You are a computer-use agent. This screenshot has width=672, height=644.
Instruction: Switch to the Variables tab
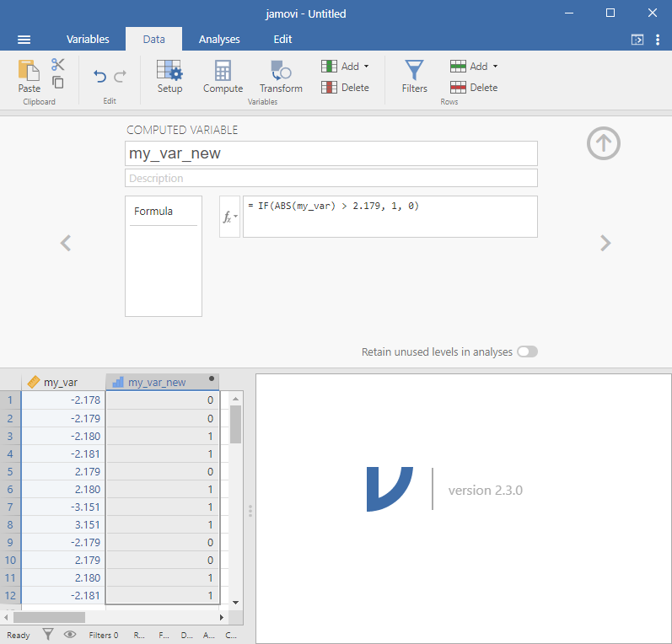point(88,39)
